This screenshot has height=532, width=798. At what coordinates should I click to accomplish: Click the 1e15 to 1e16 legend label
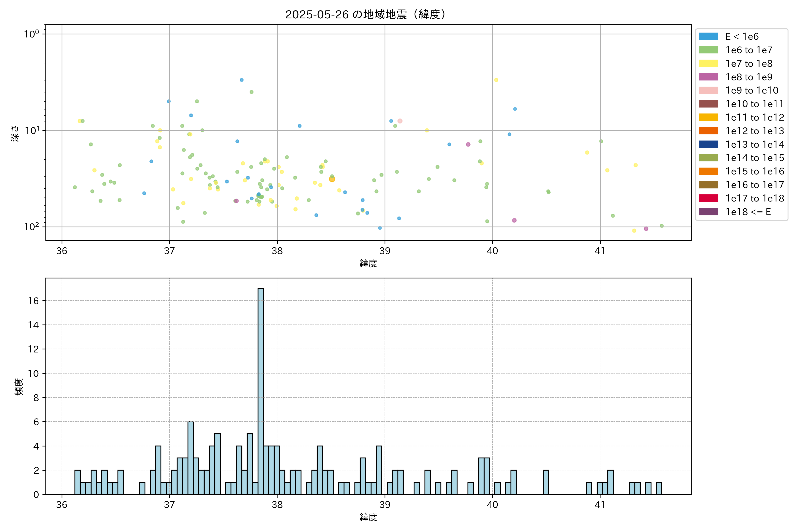click(755, 171)
